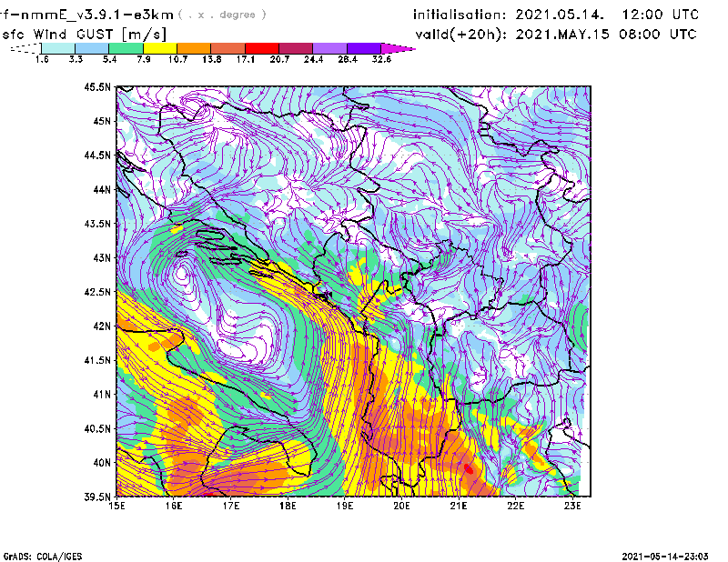Click the 39.5N latitude label

pos(98,497)
